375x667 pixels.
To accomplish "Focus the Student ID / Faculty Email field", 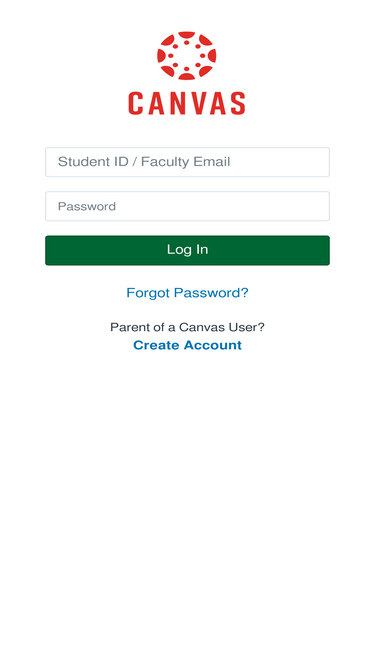I will pyautogui.click(x=188, y=162).
